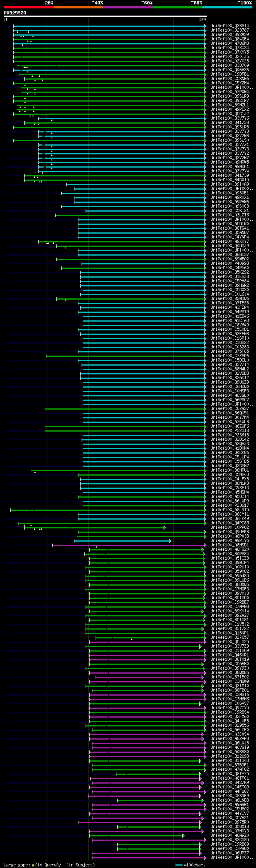Select UniRef100_P32318 hit
This screenshot has width=256, height=868.
point(230,431)
